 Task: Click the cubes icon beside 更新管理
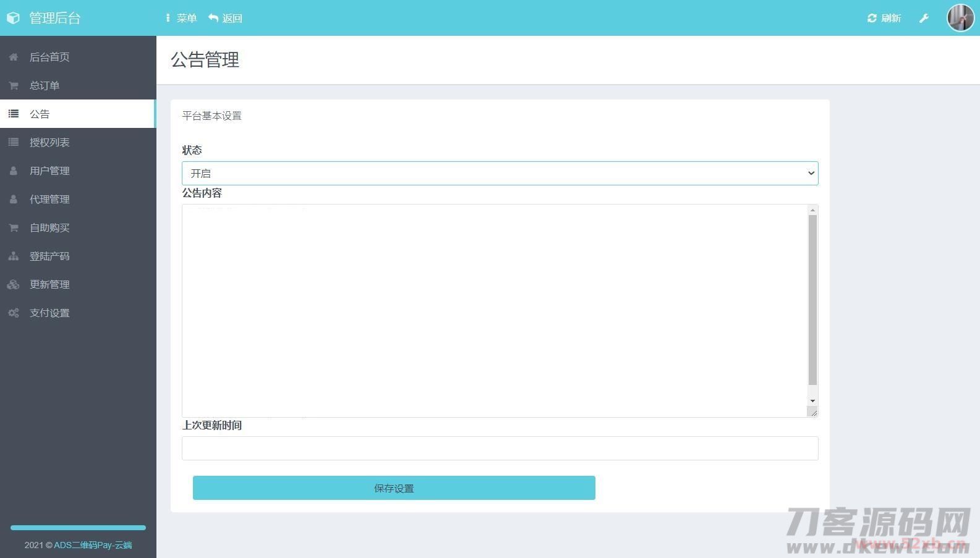point(13,284)
